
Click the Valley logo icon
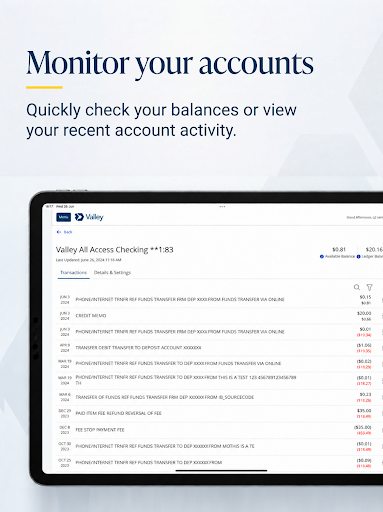[79, 217]
